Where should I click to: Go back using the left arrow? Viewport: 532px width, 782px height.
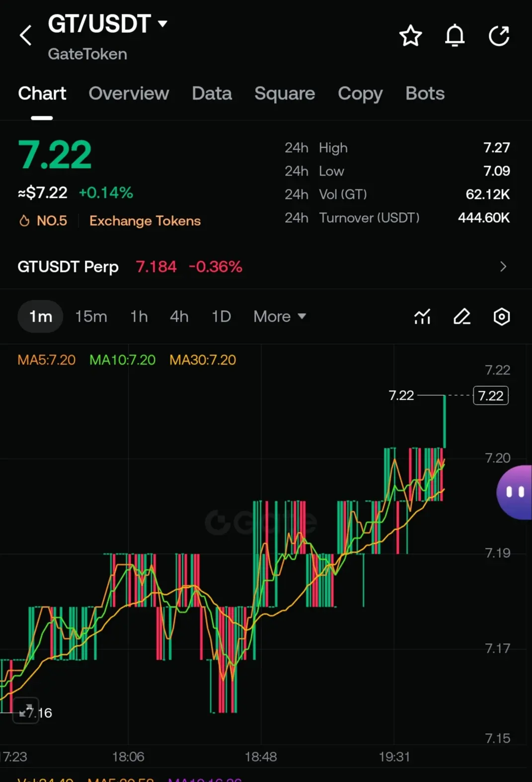26,36
